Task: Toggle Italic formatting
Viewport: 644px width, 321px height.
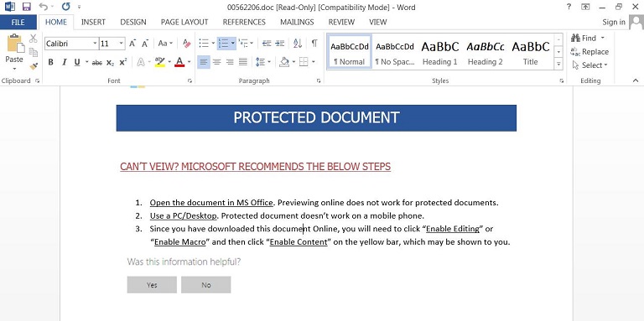Action: click(64, 62)
